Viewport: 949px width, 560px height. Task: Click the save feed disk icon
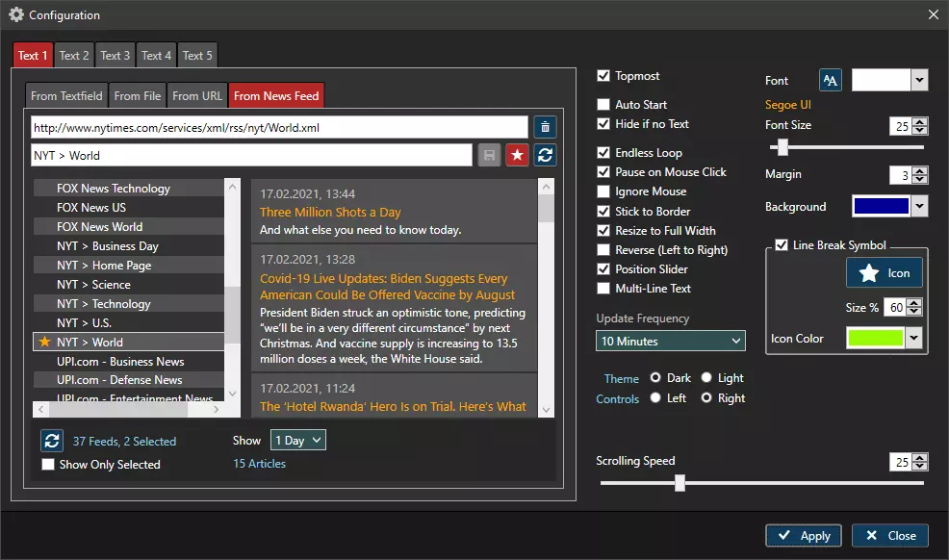[489, 156]
